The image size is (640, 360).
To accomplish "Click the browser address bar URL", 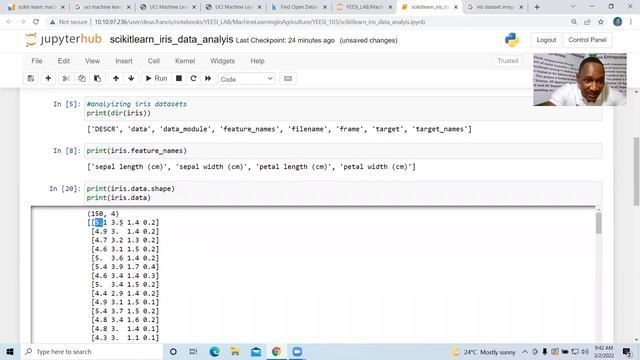I will 260,22.
